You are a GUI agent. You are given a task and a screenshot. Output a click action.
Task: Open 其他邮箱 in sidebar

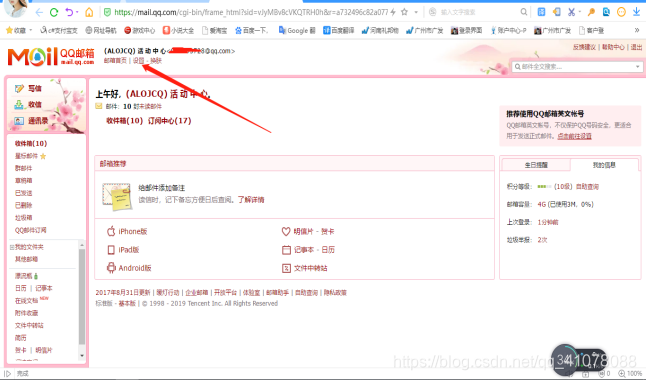coord(26,259)
